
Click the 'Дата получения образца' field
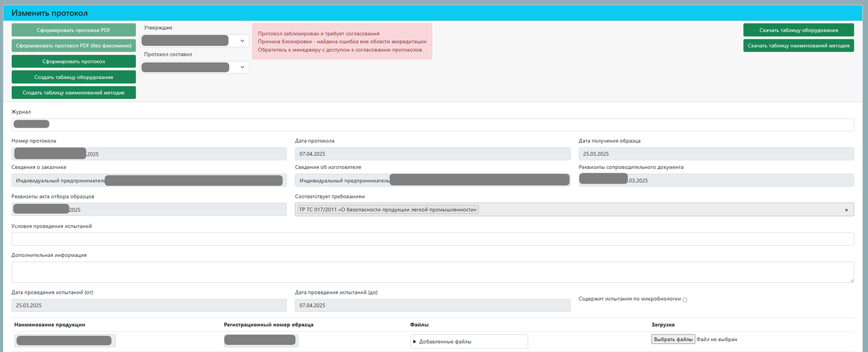pos(716,154)
